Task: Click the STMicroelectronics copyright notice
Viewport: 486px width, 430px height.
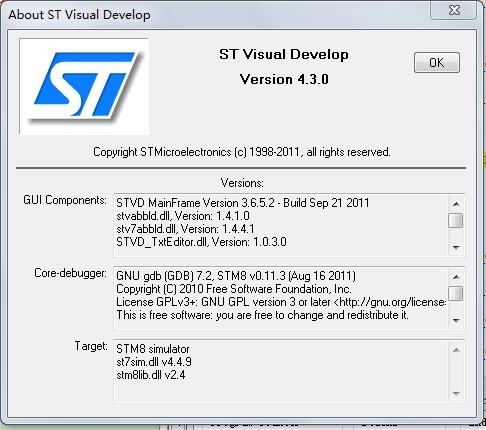Action: [242, 152]
